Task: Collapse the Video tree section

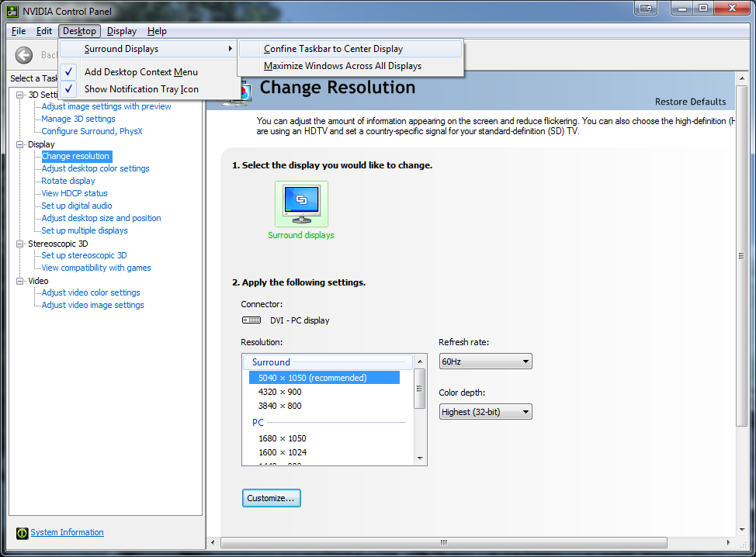Action: tap(20, 281)
